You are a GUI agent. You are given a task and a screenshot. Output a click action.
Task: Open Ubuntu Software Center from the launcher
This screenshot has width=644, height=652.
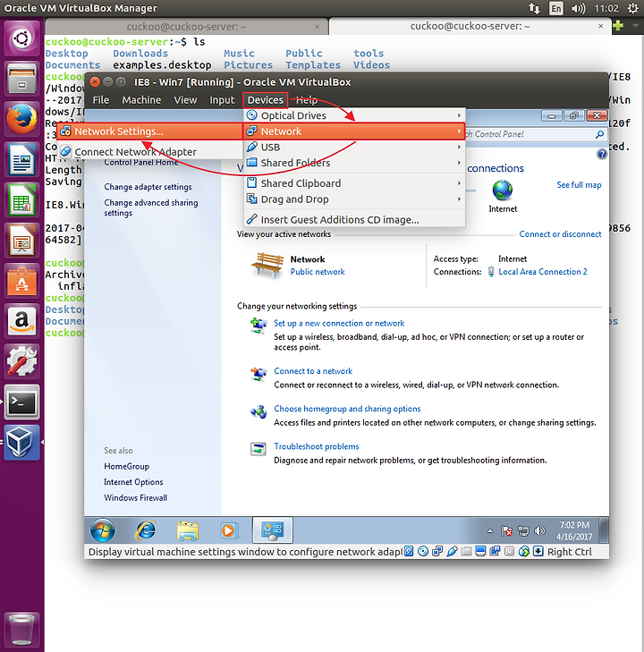click(x=21, y=282)
